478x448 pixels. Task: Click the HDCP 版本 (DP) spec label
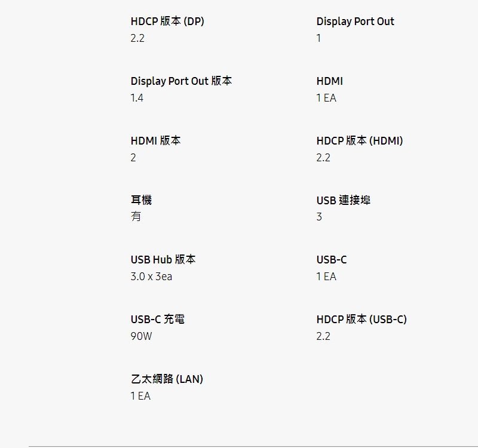(x=167, y=22)
